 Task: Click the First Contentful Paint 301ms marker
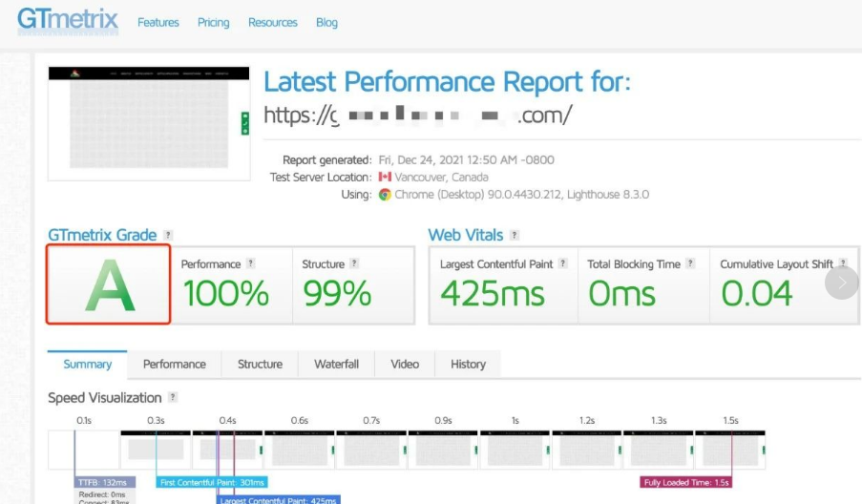(212, 483)
